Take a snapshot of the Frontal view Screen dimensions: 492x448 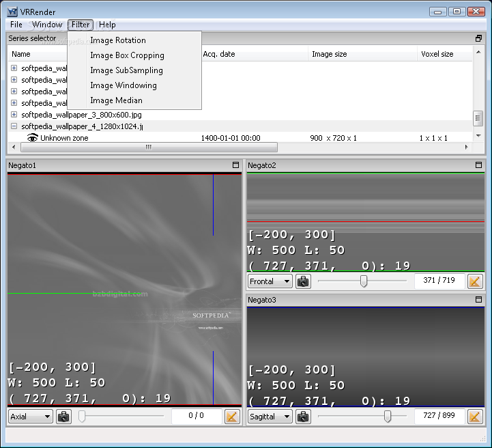(x=303, y=281)
